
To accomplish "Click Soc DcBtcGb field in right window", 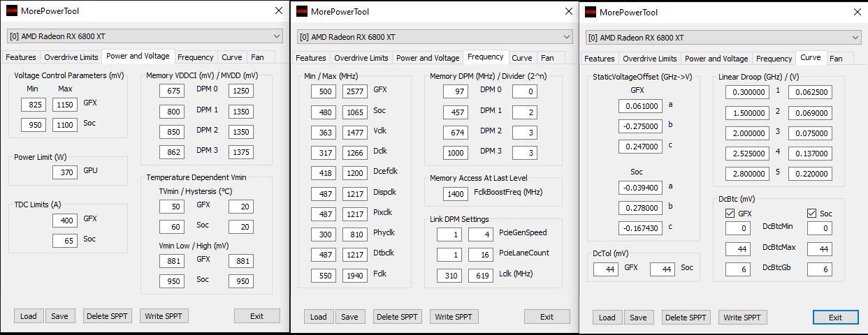I will pyautogui.click(x=820, y=269).
